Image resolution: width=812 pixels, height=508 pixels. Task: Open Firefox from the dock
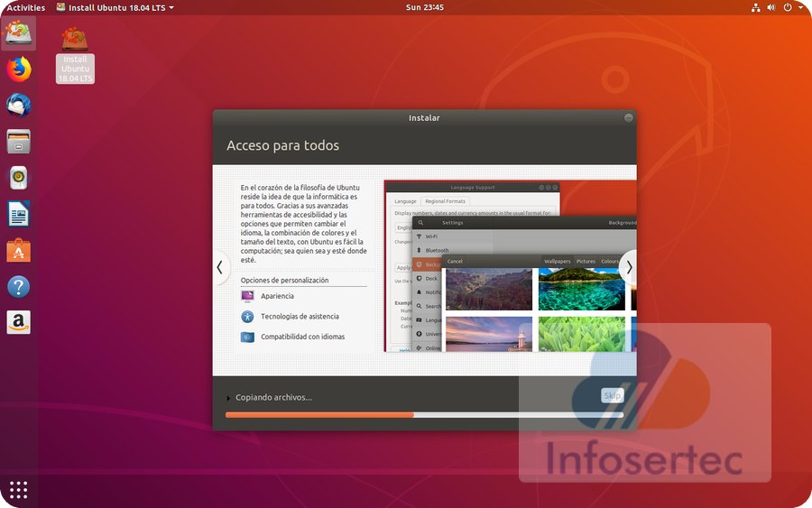[19, 69]
